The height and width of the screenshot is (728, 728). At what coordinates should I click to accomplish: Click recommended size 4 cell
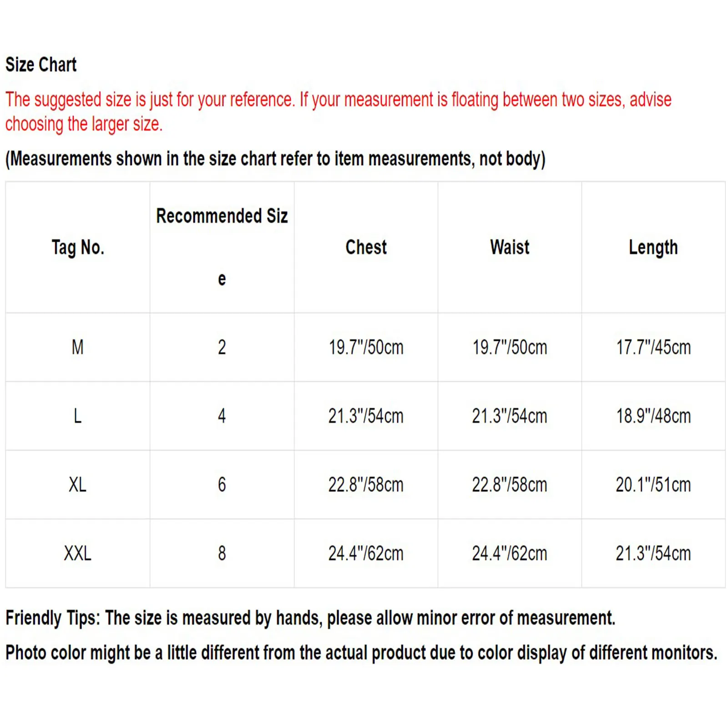(222, 416)
